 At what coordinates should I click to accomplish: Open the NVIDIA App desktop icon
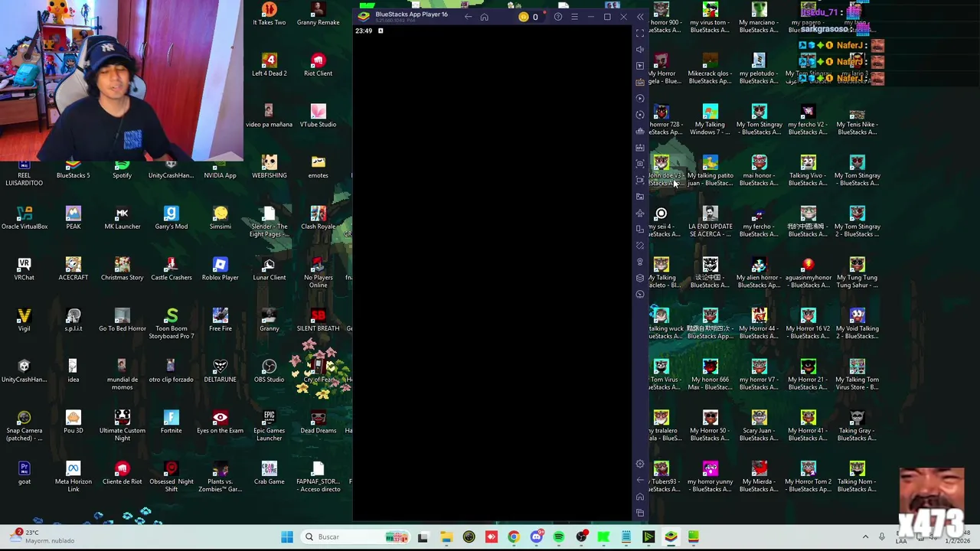[x=220, y=169]
